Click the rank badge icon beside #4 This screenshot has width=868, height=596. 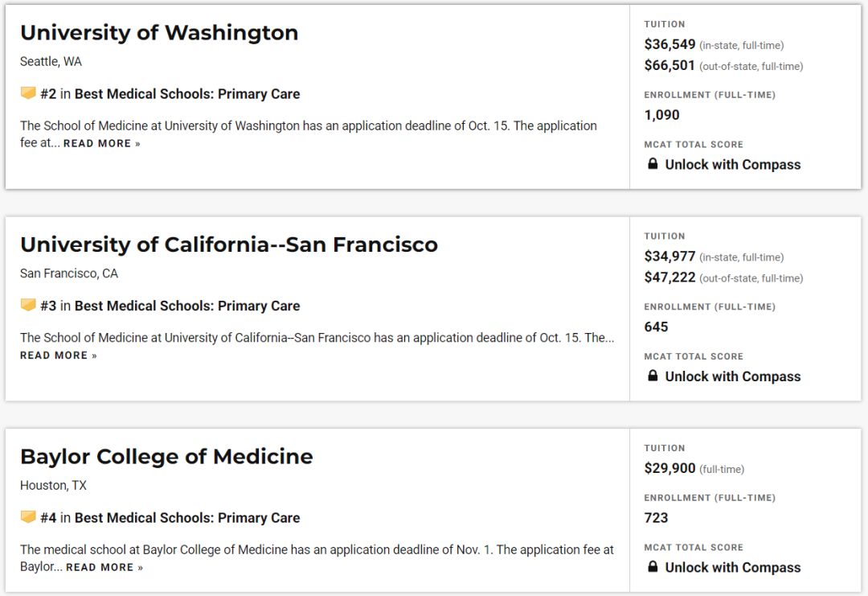pyautogui.click(x=28, y=517)
